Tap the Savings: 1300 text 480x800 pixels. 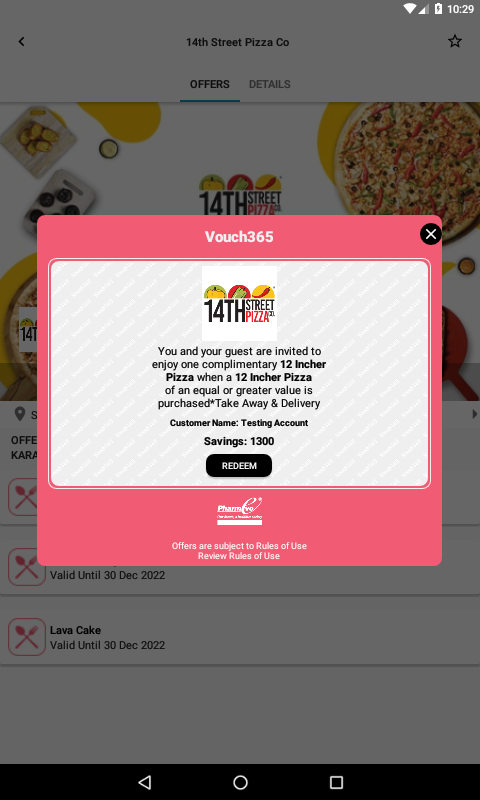[x=239, y=441]
